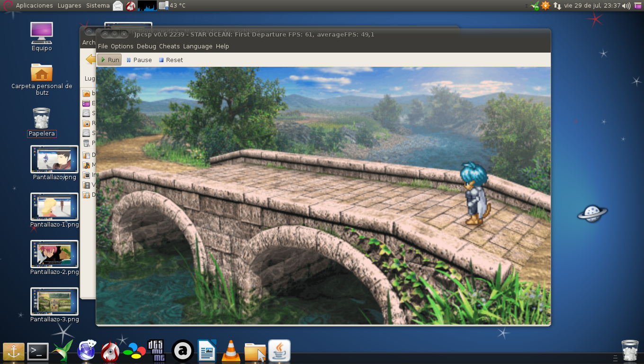The image size is (644, 364).
Task: Open the LibreOffice Writer dock icon
Action: (x=207, y=351)
